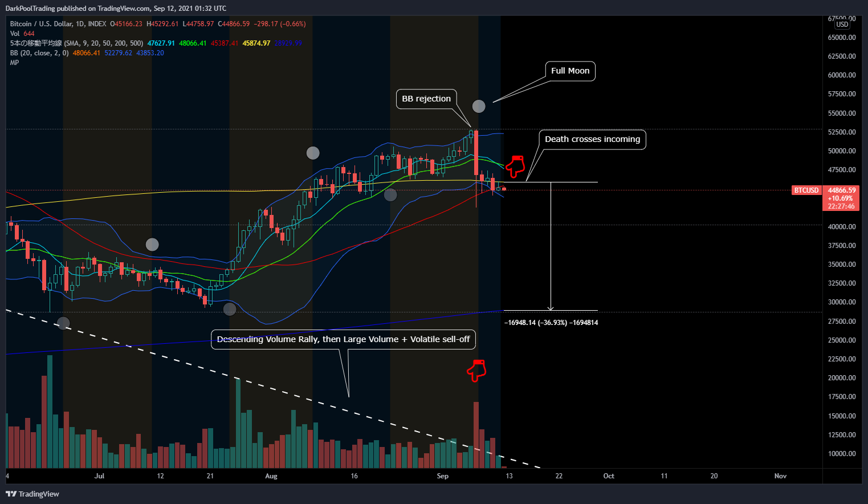Click the +10.69% label under current price
868x504 pixels.
(x=841, y=198)
